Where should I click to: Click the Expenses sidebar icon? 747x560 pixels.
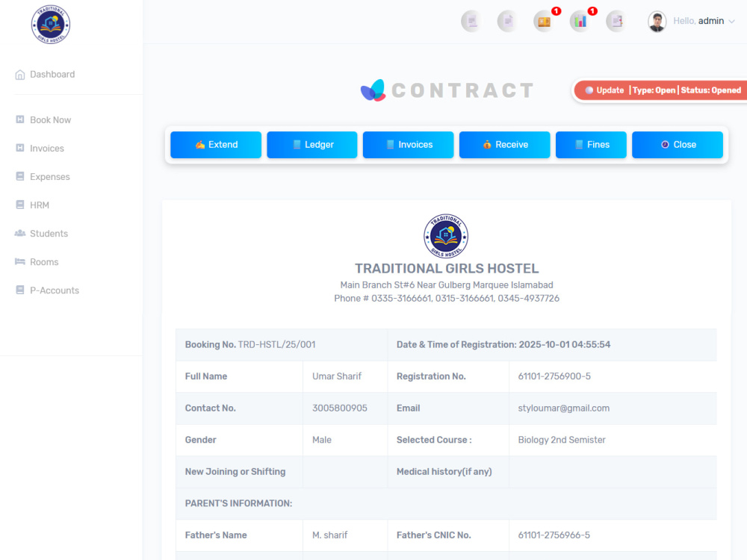(x=20, y=176)
